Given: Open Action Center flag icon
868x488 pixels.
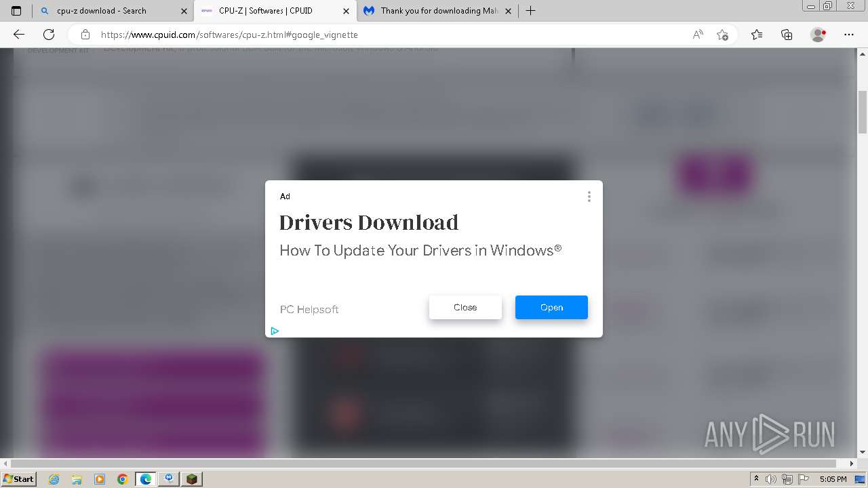Looking at the screenshot, I should 802,479.
